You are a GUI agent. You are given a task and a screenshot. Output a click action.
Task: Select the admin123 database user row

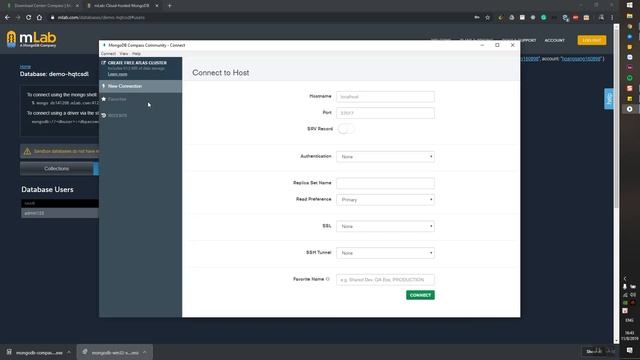tap(60, 213)
